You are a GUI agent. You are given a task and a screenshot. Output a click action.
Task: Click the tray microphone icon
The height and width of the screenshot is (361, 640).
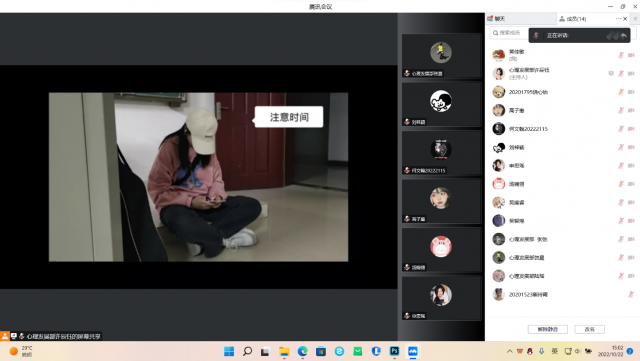point(542,351)
